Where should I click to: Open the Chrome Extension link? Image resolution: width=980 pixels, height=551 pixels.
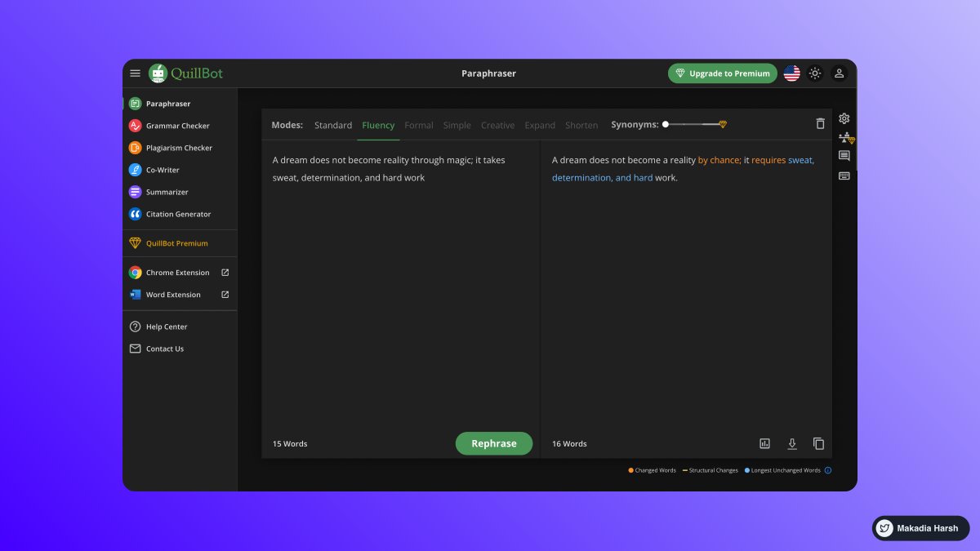[176, 272]
